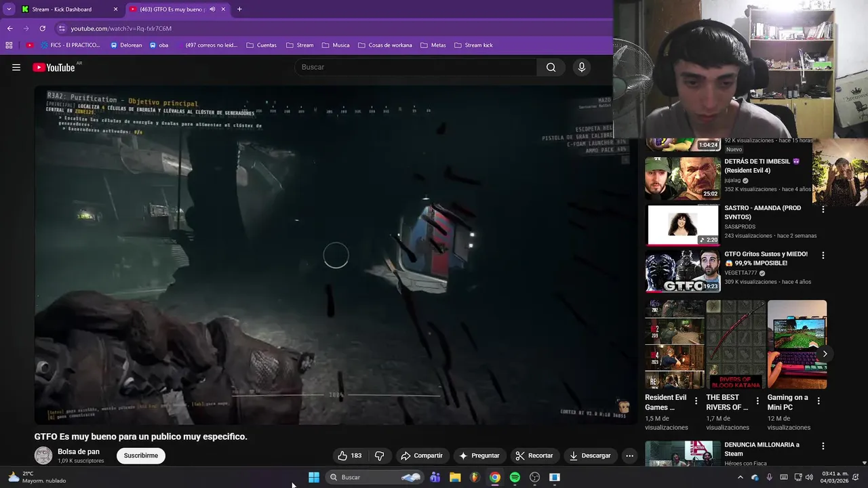This screenshot has height=488, width=868.
Task: Click the YouTube search magnifier button
Action: click(551, 67)
